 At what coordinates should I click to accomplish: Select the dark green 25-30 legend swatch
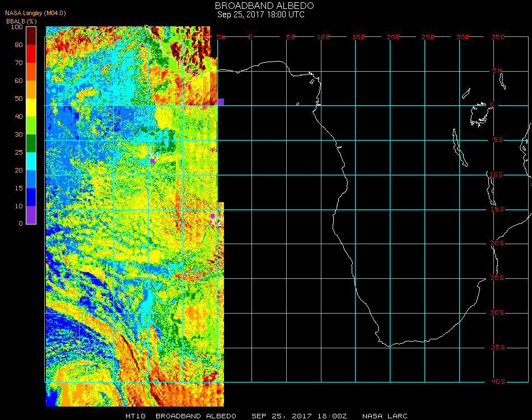(x=31, y=143)
